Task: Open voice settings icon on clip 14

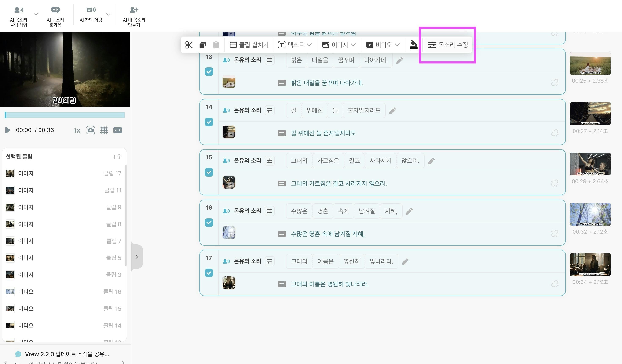Action: (x=270, y=111)
